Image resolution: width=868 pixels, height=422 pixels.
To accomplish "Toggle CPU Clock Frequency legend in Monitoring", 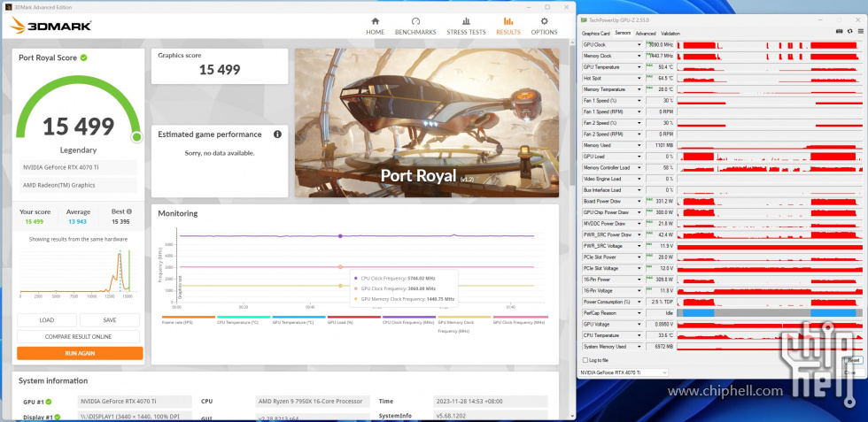I will (x=409, y=319).
